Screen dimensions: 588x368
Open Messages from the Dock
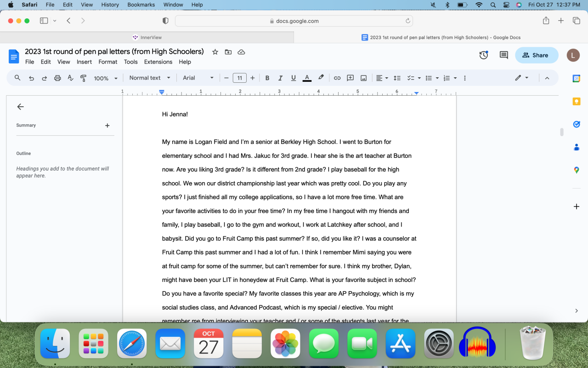(324, 344)
